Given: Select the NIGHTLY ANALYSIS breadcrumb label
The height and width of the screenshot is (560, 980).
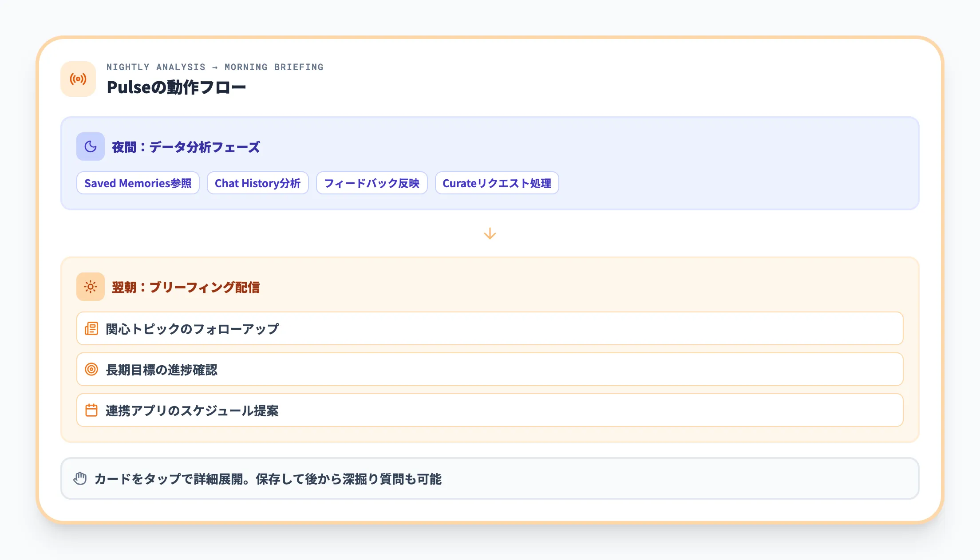Looking at the screenshot, I should tap(156, 67).
